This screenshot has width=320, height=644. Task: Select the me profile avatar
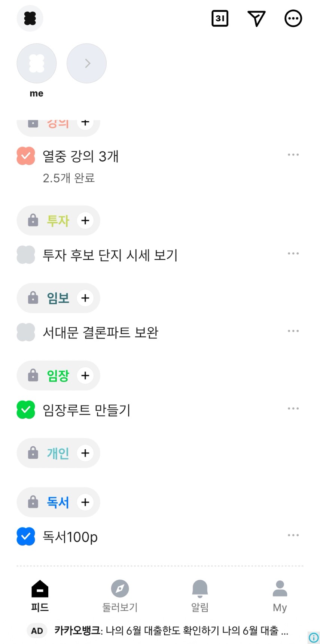click(37, 63)
